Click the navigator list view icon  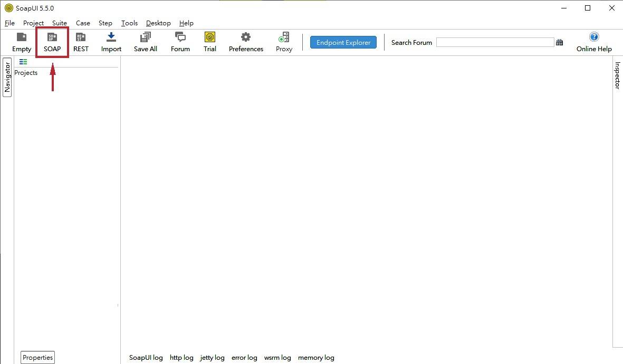23,62
